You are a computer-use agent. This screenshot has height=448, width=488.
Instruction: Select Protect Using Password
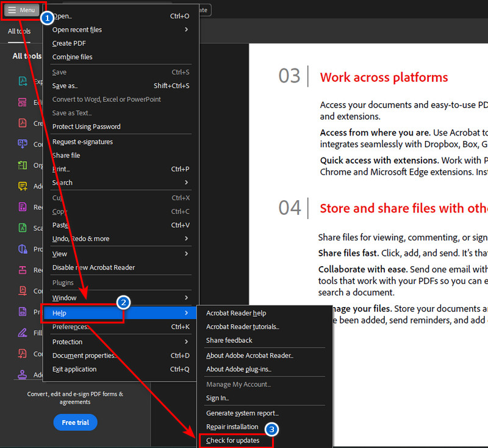pyautogui.click(x=121, y=127)
